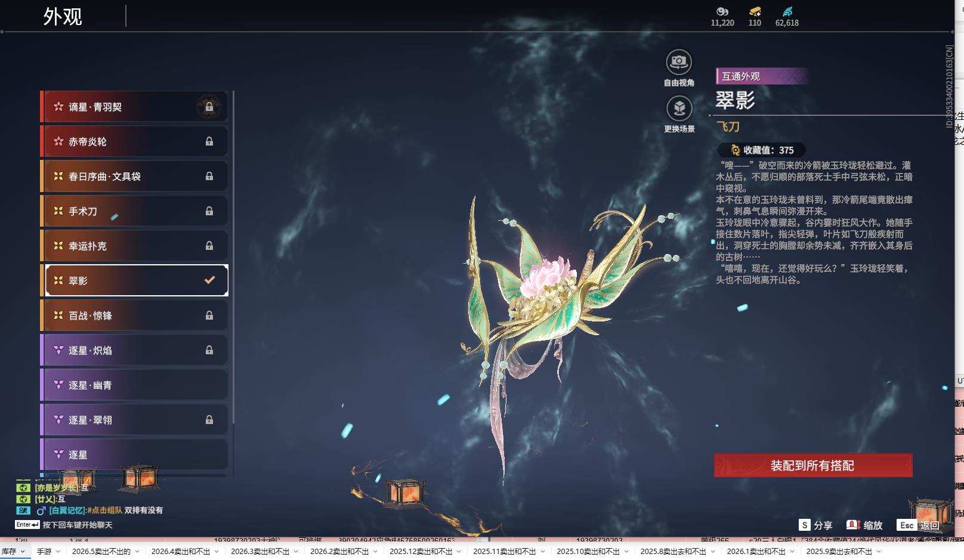Select the 逐星·幽青 skin row

[x=134, y=385]
